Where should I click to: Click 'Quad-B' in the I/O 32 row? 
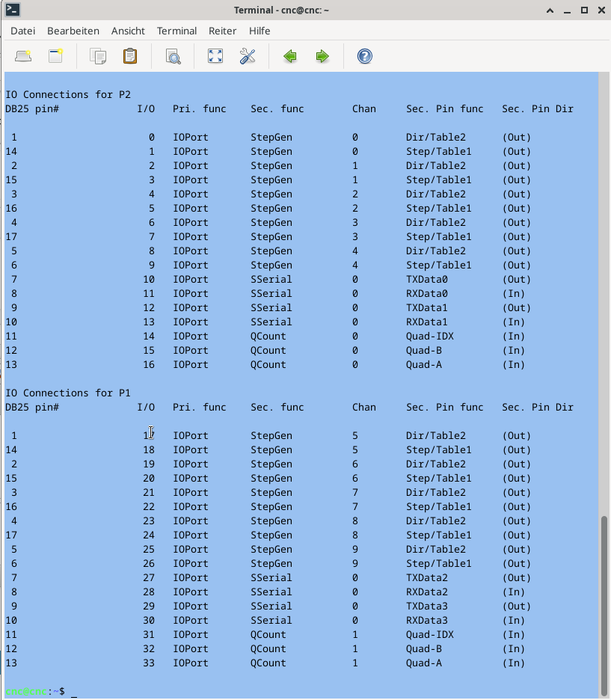pos(423,648)
